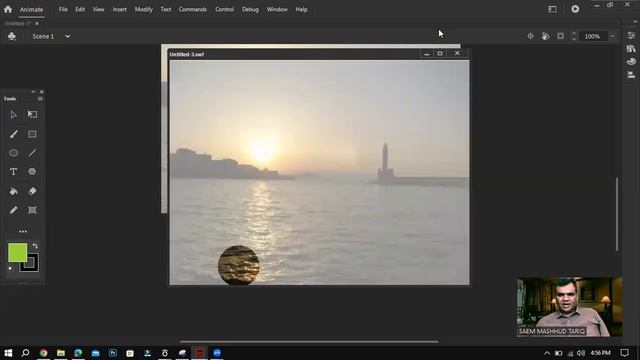Open the workspace switcher icon

coord(552,9)
